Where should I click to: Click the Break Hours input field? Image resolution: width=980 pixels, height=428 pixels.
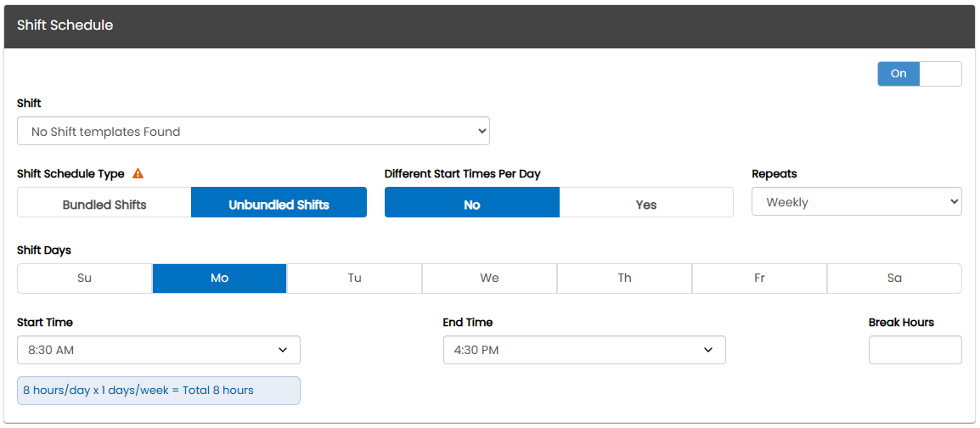[915, 350]
